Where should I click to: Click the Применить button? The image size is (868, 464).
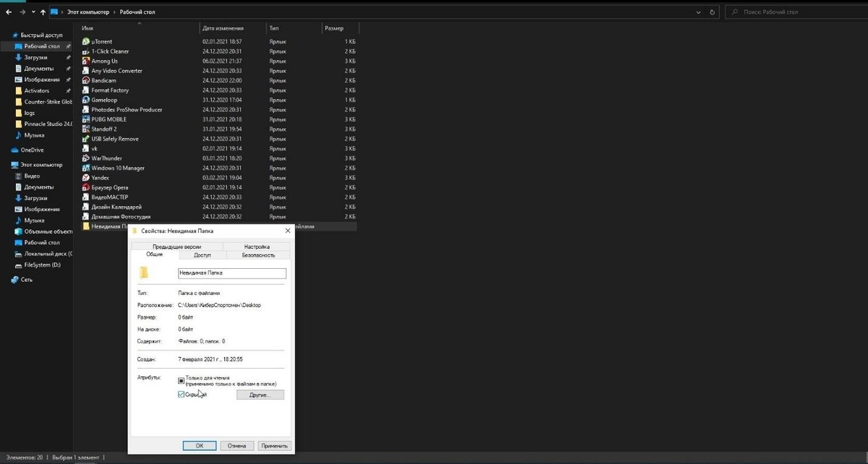(275, 446)
